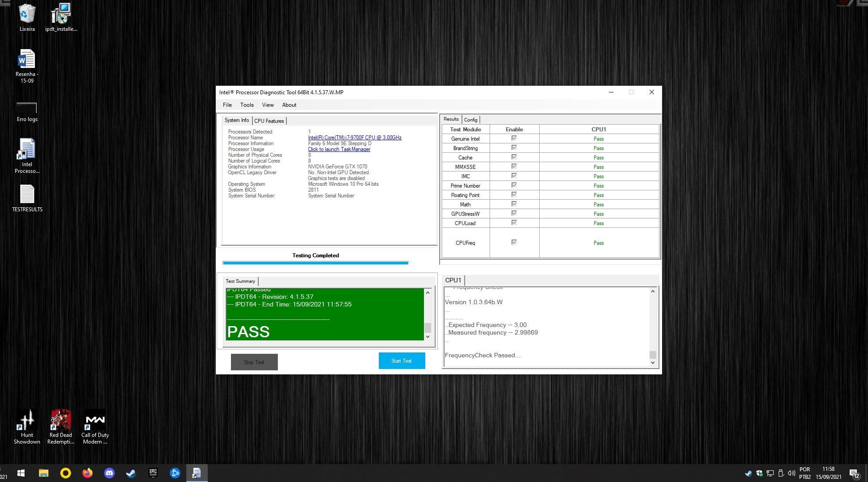Viewport: 868px width, 482px height.
Task: Switch to the Config tab
Action: (470, 120)
